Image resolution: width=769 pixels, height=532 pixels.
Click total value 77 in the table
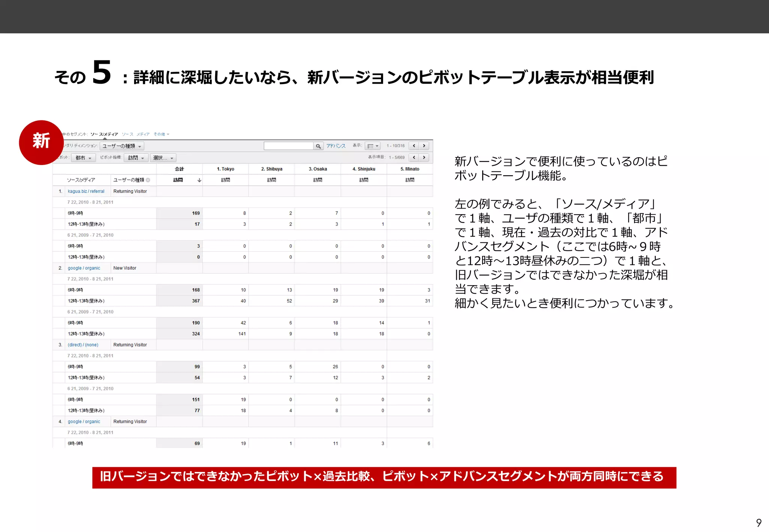click(197, 411)
